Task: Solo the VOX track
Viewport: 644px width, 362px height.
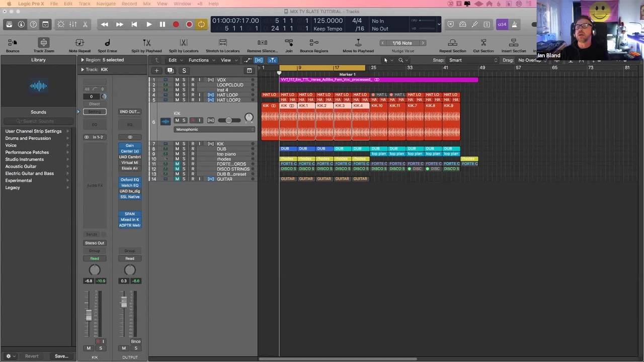Action: click(x=184, y=80)
